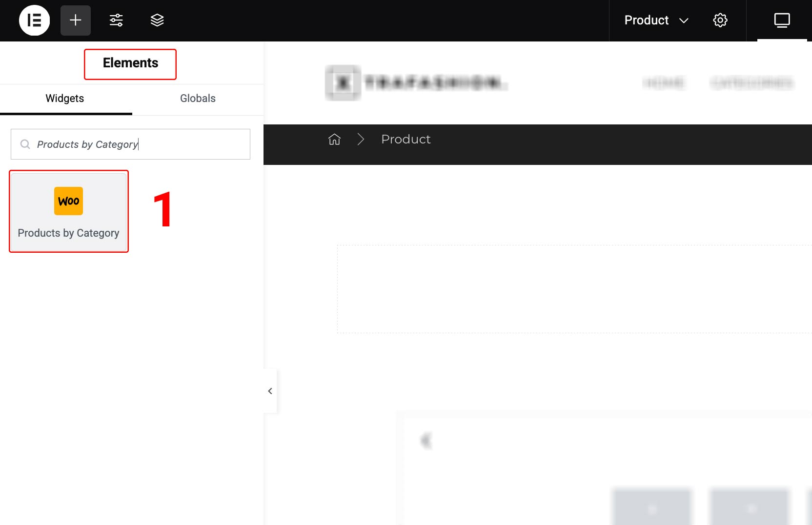
Task: Switch to the Widgets tab
Action: point(65,99)
